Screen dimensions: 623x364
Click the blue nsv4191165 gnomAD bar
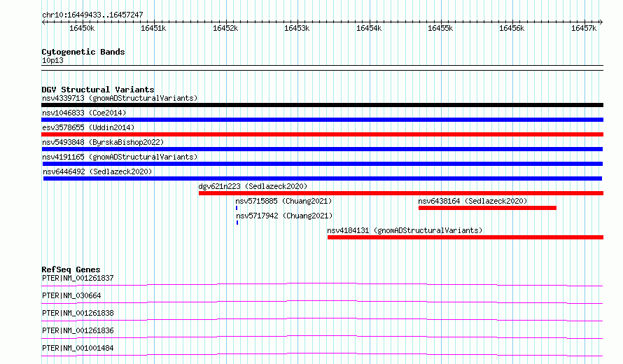click(x=323, y=164)
